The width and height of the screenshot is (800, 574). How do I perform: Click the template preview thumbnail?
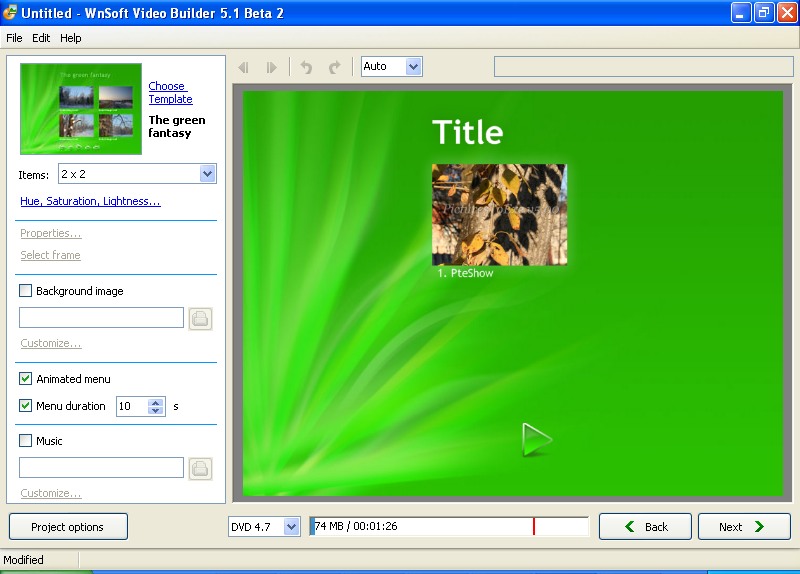tap(81, 109)
